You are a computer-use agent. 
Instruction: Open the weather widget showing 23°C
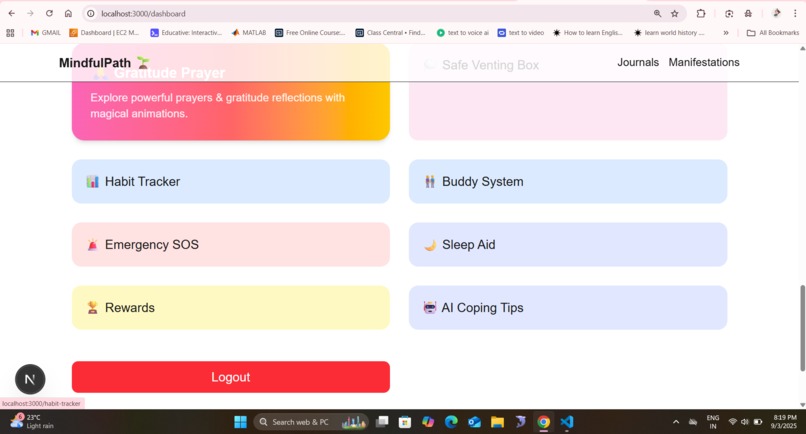(x=32, y=422)
